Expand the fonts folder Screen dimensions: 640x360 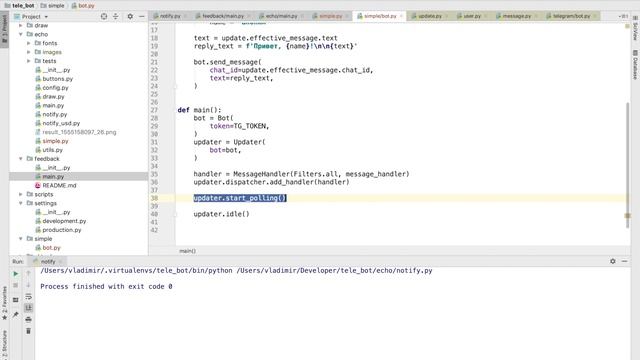pyautogui.click(x=29, y=43)
